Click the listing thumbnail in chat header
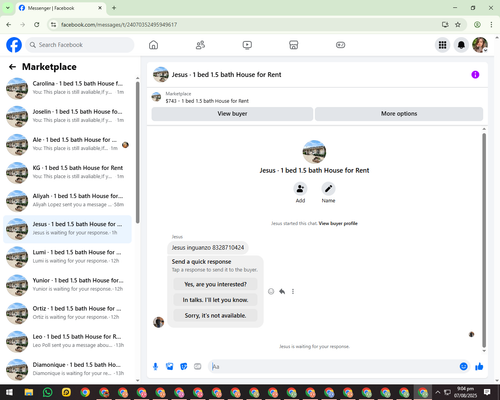 point(161,75)
